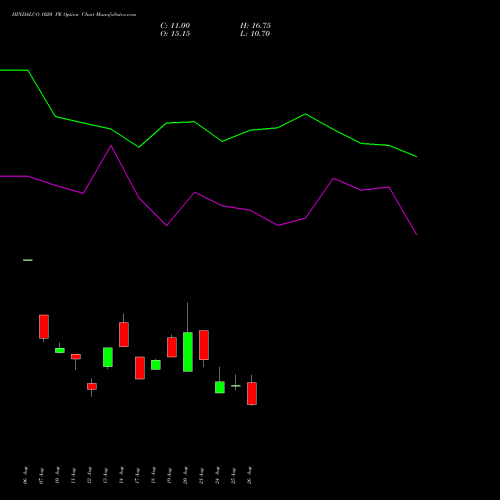This screenshot has width=500, height=500.
Task: Click the red candlestick above 21 Aug
Action: [204, 345]
